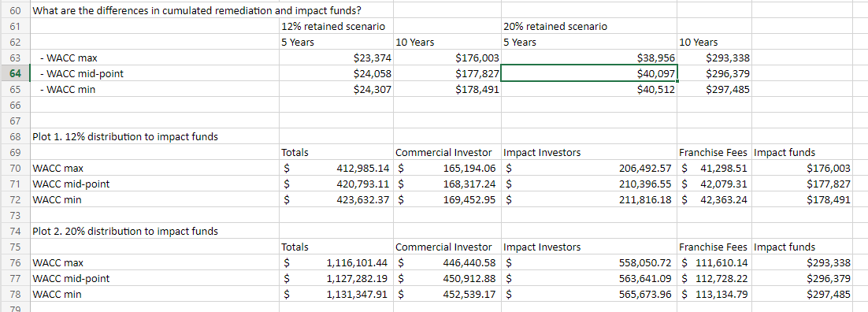Viewport: 868px width, 312px height.
Task: Click the $40,512 cell
Action: (589, 89)
